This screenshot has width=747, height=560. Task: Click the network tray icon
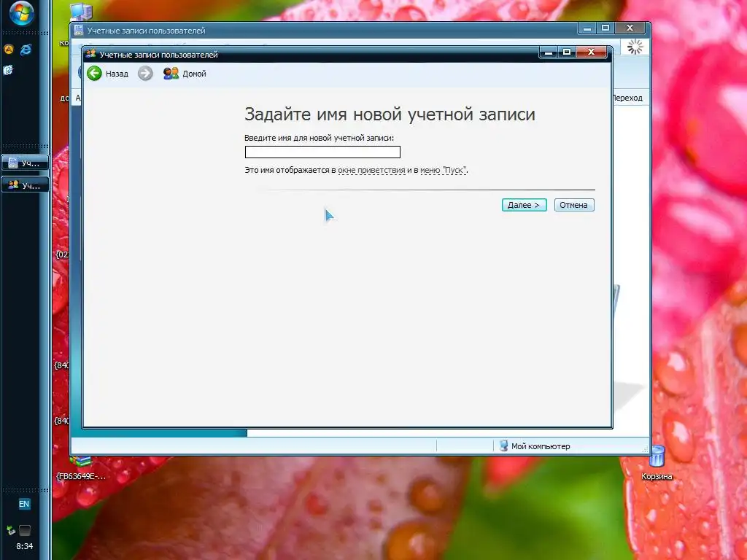click(x=10, y=530)
